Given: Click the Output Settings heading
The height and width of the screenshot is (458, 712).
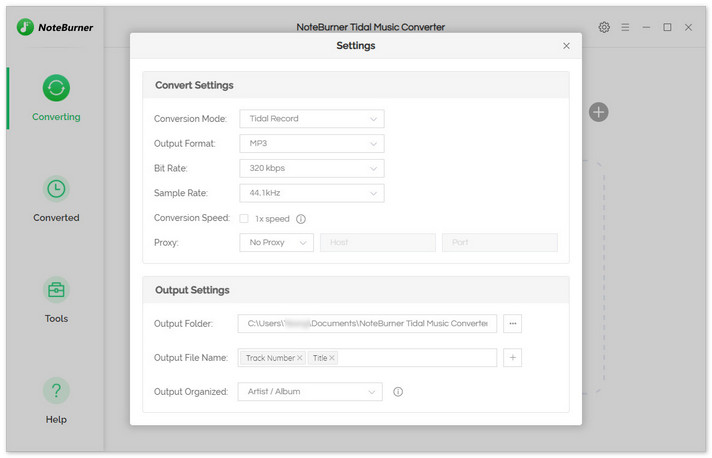Looking at the screenshot, I should pos(192,290).
